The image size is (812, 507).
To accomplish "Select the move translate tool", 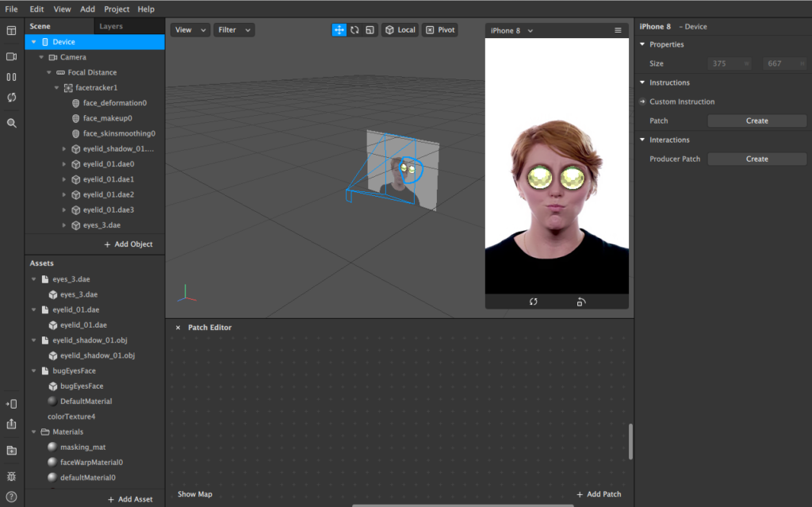I will coord(339,30).
